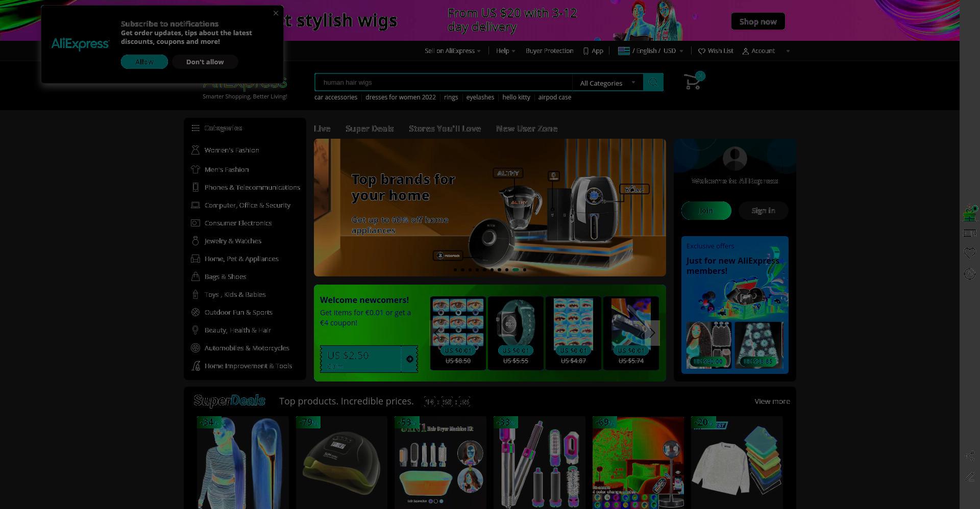Advance newcomer products with right arrow
Viewport: 980px width, 509px height.
pos(652,333)
